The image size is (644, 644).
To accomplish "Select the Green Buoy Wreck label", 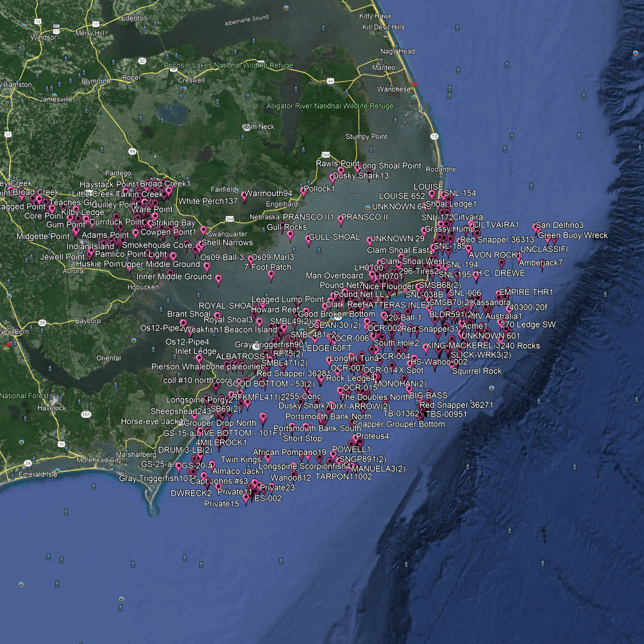I will pyautogui.click(x=573, y=235).
